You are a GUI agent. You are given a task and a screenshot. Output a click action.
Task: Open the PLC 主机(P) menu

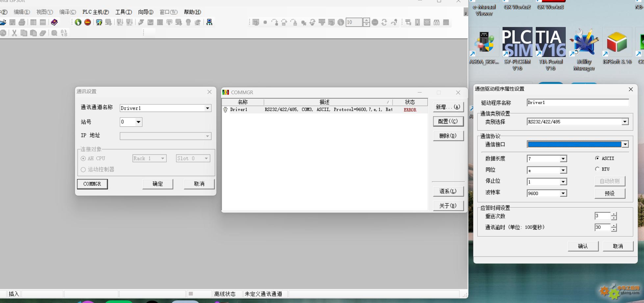(95, 12)
